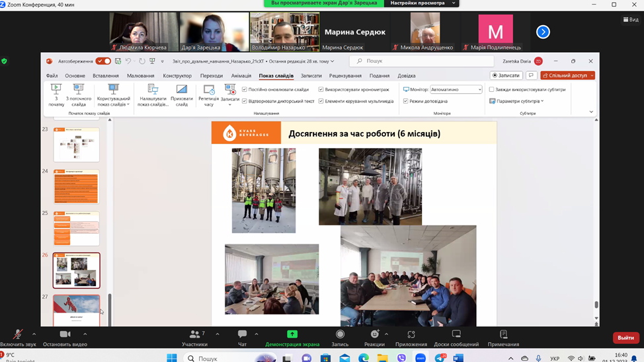Open Zoom Reactions panel
The height and width of the screenshot is (362, 644).
point(374,336)
